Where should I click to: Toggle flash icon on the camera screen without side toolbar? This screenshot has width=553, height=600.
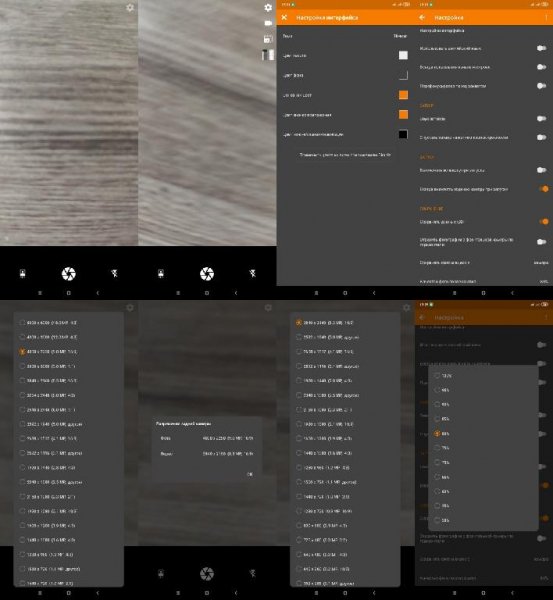pyautogui.click(x=114, y=273)
